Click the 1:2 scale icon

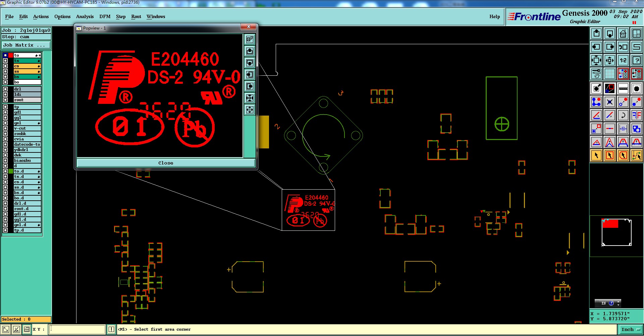pyautogui.click(x=623, y=60)
